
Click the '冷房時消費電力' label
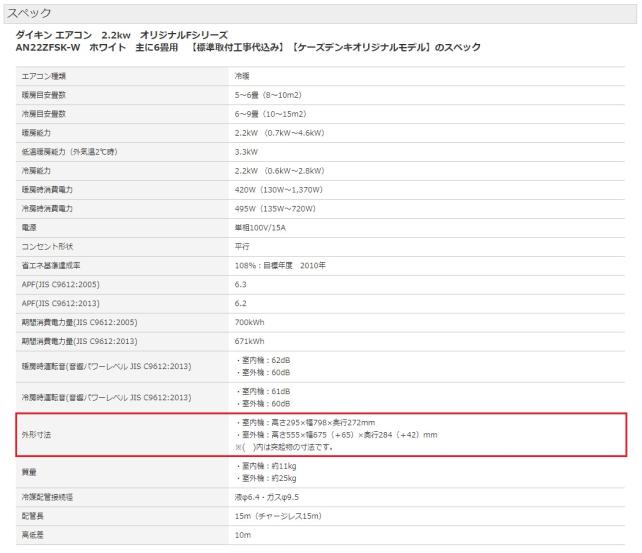tap(47, 209)
